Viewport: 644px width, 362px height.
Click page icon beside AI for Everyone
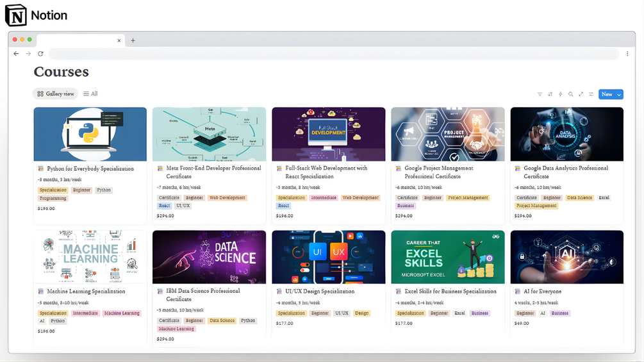518,292
